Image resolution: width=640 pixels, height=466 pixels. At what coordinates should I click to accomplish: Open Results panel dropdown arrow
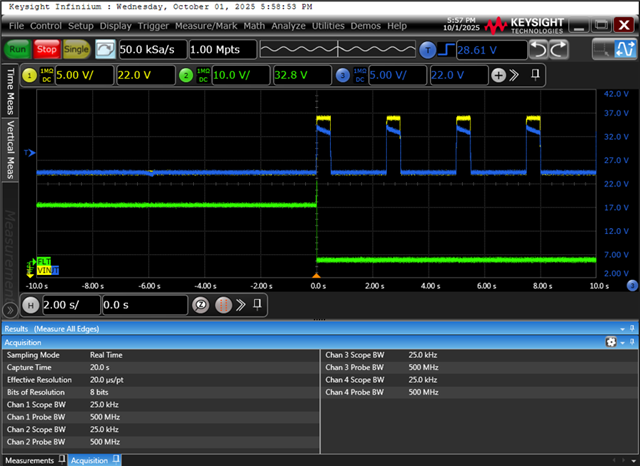tap(622, 329)
